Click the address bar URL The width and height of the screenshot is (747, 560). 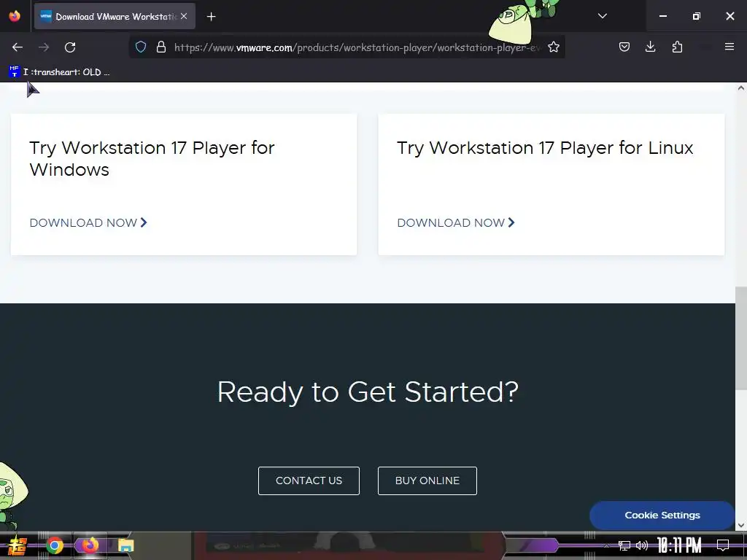pos(357,47)
